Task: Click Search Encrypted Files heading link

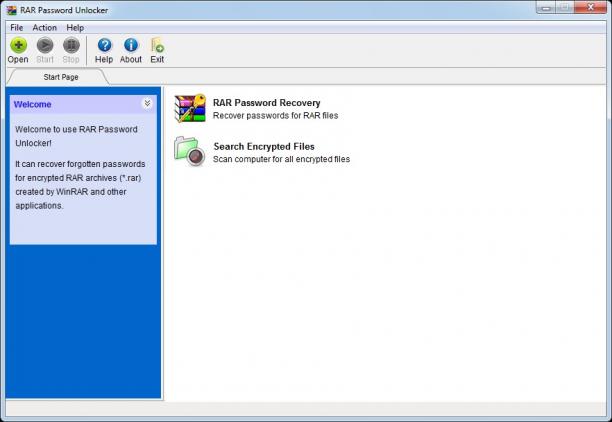Action: pos(264,146)
